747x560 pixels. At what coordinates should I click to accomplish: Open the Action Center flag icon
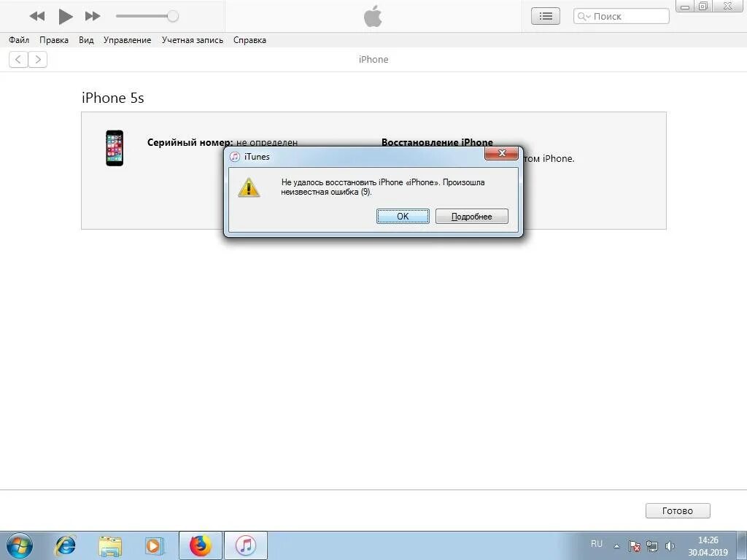[x=634, y=545]
